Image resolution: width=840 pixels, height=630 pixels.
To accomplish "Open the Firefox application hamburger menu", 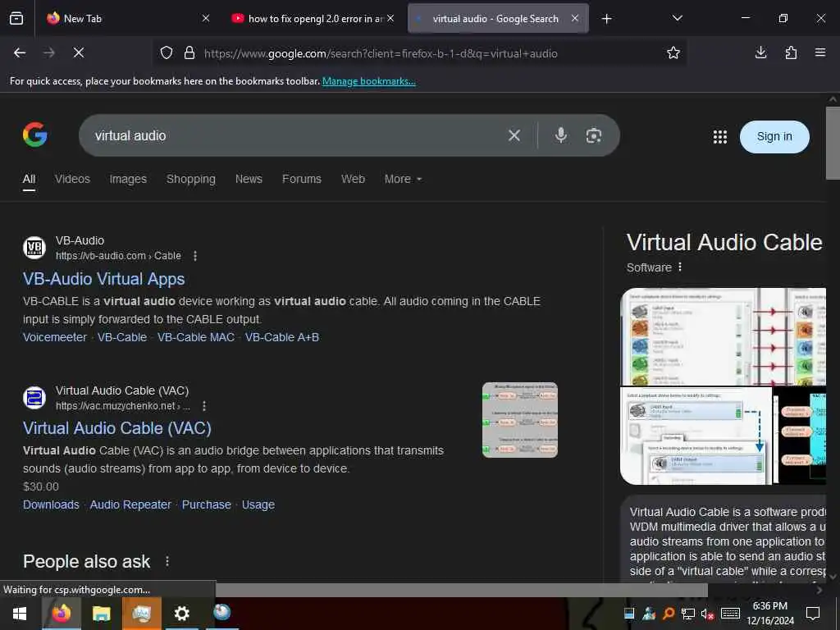I will (x=820, y=52).
